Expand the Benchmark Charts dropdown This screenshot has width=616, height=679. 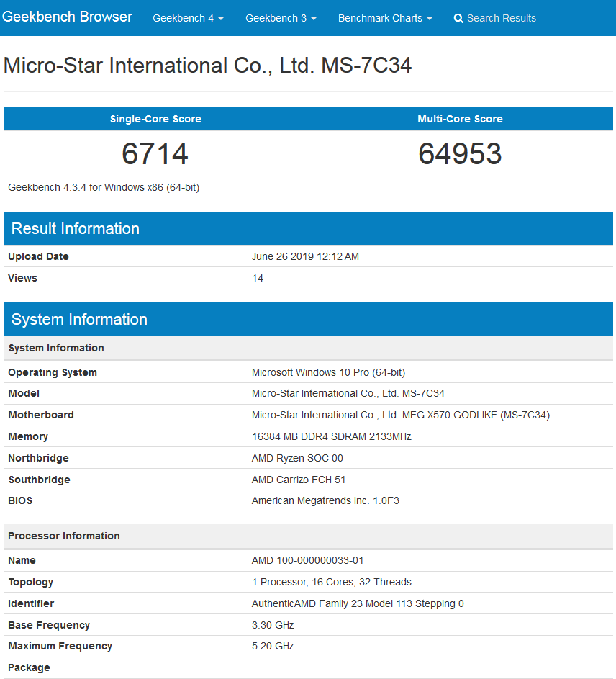(x=381, y=18)
